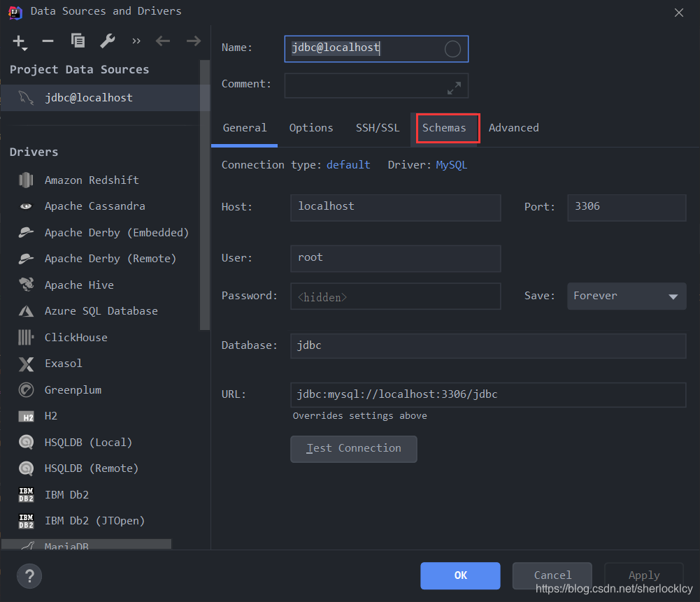Remove selected data source with minus icon
Image resolution: width=700 pixels, height=602 pixels.
click(x=48, y=41)
